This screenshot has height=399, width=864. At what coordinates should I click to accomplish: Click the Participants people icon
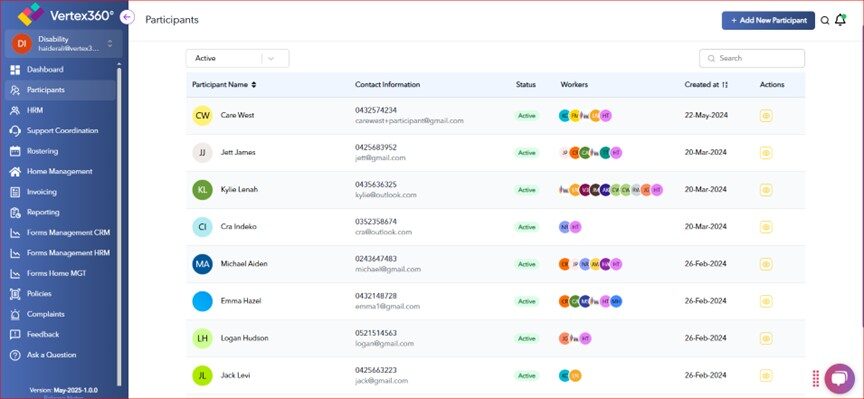coord(15,90)
